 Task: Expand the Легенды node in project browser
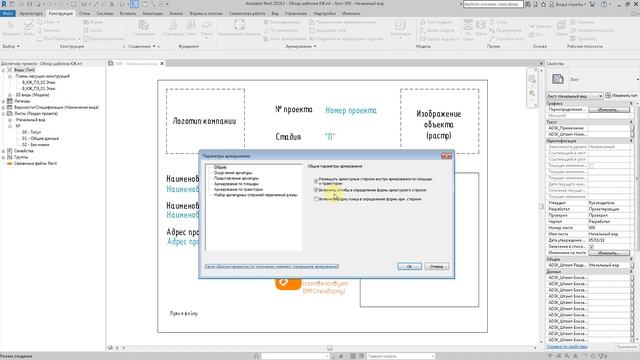(3, 101)
